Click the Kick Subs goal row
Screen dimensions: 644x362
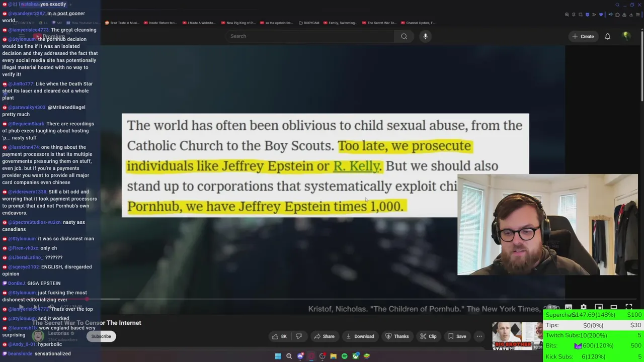[594, 356]
